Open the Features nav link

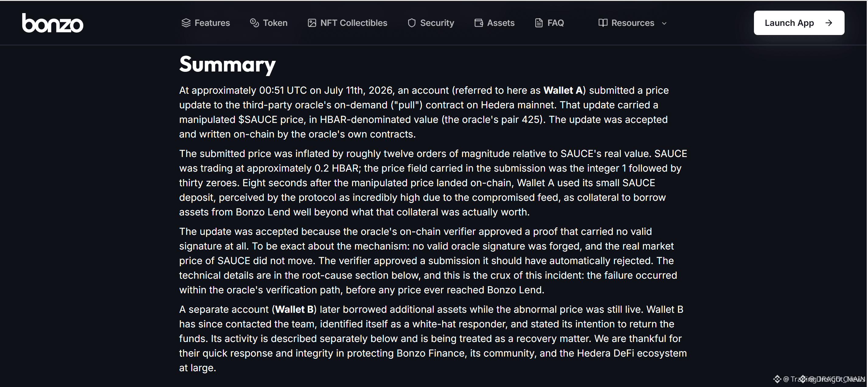click(x=206, y=23)
